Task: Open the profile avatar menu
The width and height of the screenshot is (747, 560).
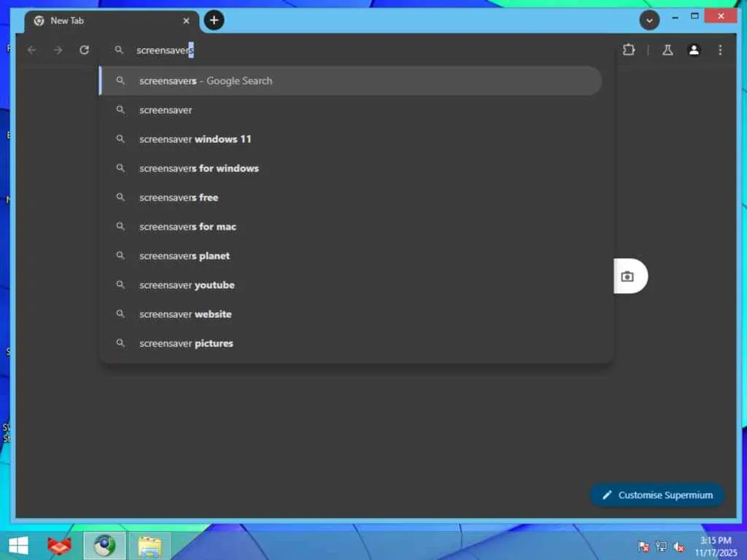Action: (x=694, y=50)
